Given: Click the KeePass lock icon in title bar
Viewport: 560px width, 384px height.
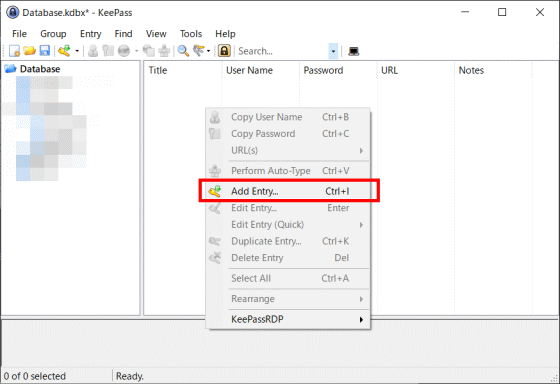Looking at the screenshot, I should click(12, 13).
